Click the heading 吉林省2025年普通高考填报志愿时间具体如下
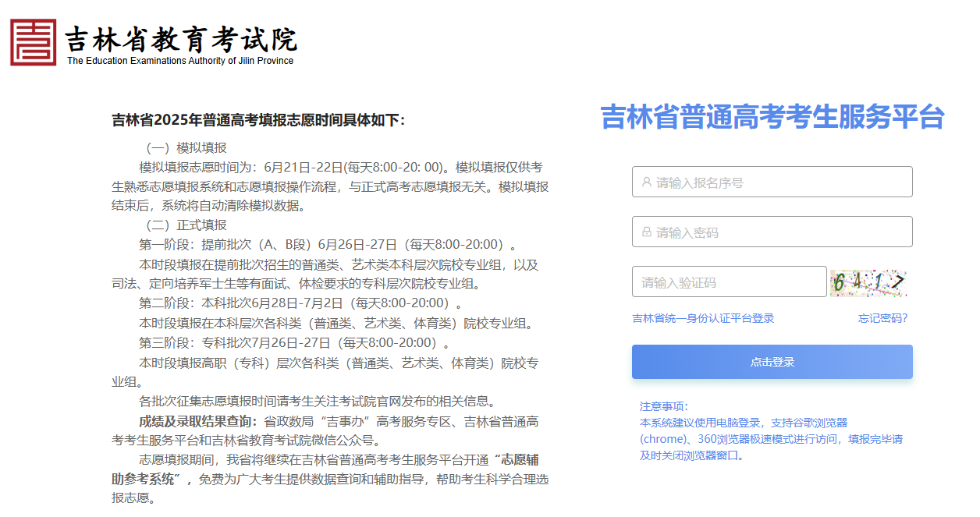This screenshot has width=980, height=517. 258,120
